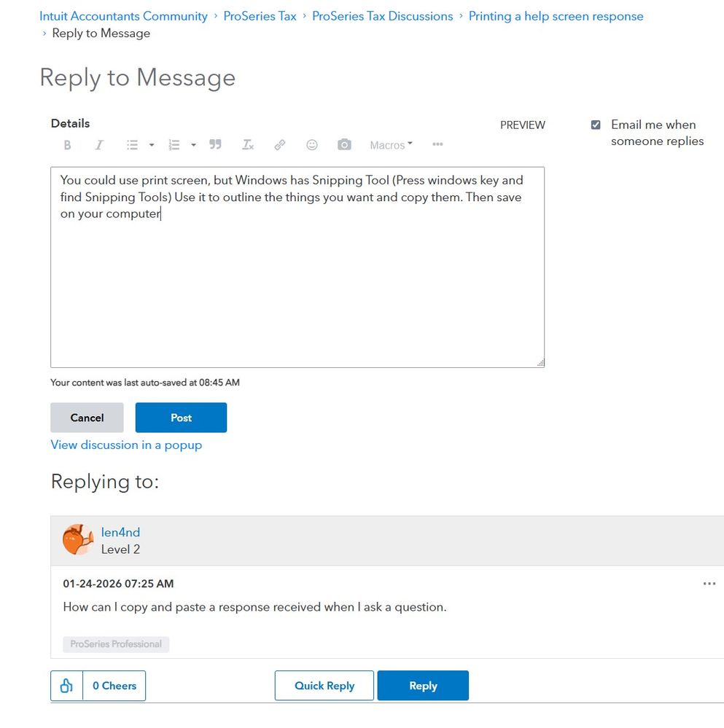Uncheck Email me when someone replies
Viewport: 724px width, 728px height.
click(596, 125)
